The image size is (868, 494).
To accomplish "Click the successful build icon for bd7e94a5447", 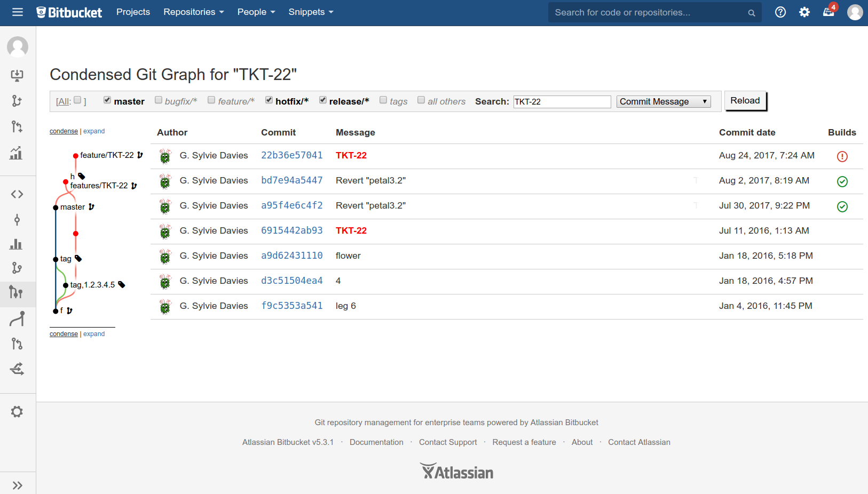I will [x=842, y=181].
